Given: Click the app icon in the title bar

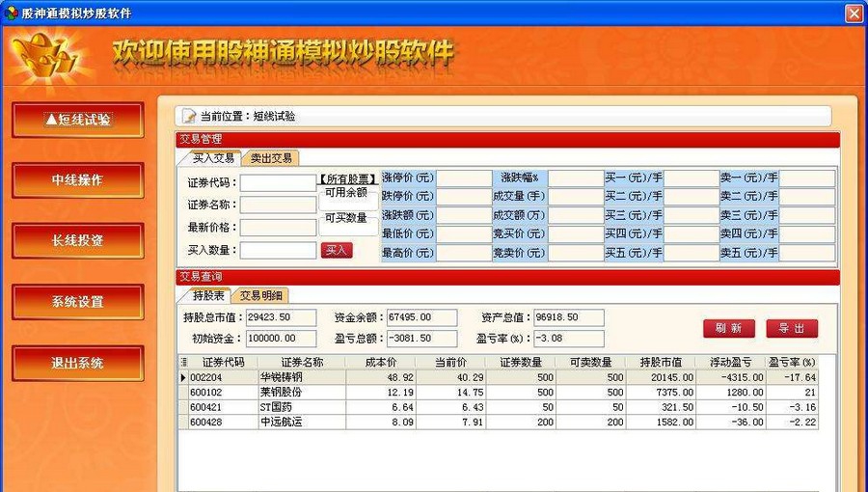Looking at the screenshot, I should coord(11,13).
